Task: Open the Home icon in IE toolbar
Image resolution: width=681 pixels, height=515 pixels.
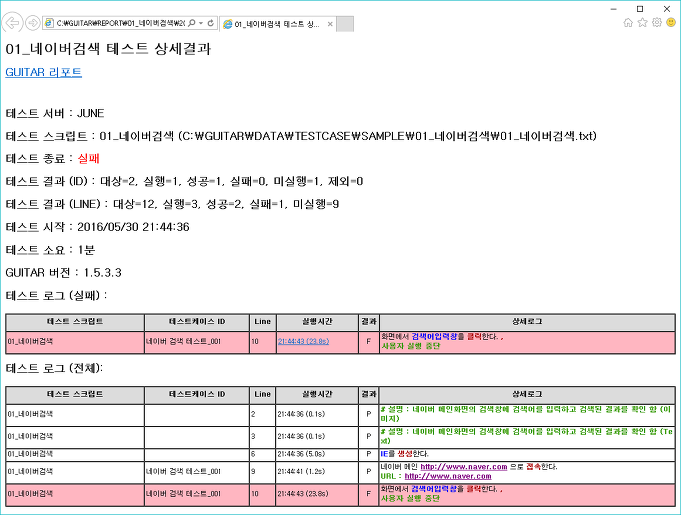Action: point(628,23)
